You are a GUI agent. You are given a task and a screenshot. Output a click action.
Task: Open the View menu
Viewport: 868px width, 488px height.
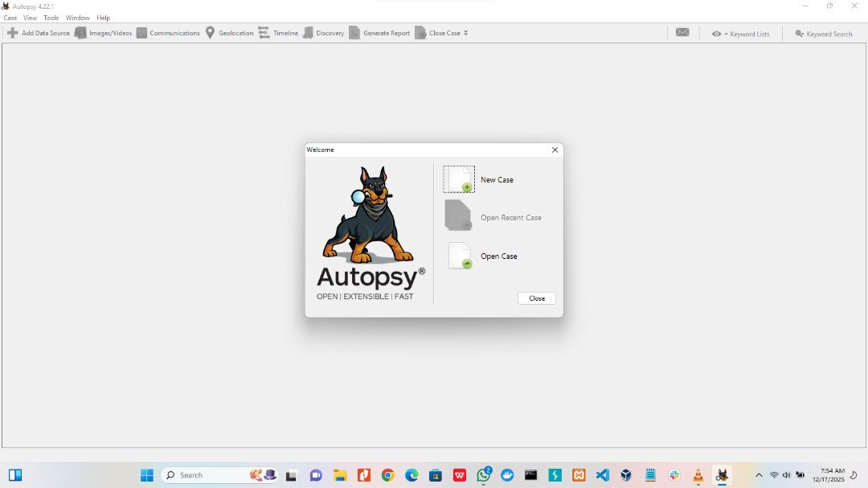pos(30,18)
